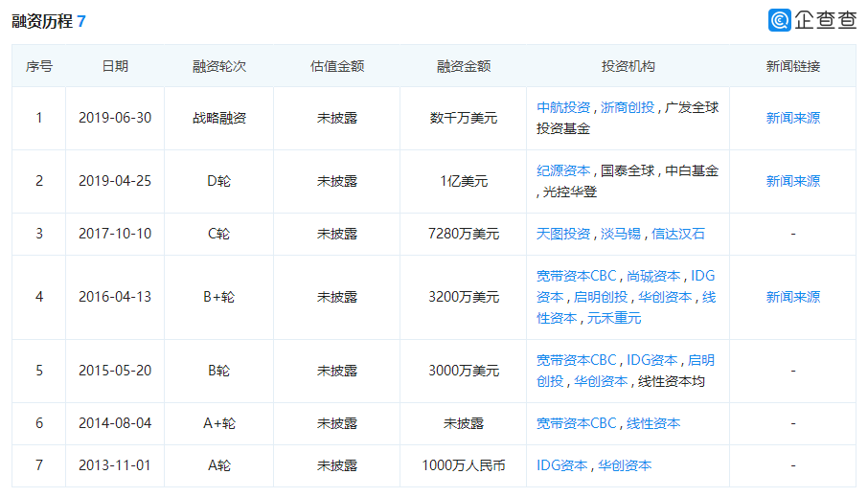
Task: Open 宽带资本CBC link in B轮 row
Action: pyautogui.click(x=576, y=360)
